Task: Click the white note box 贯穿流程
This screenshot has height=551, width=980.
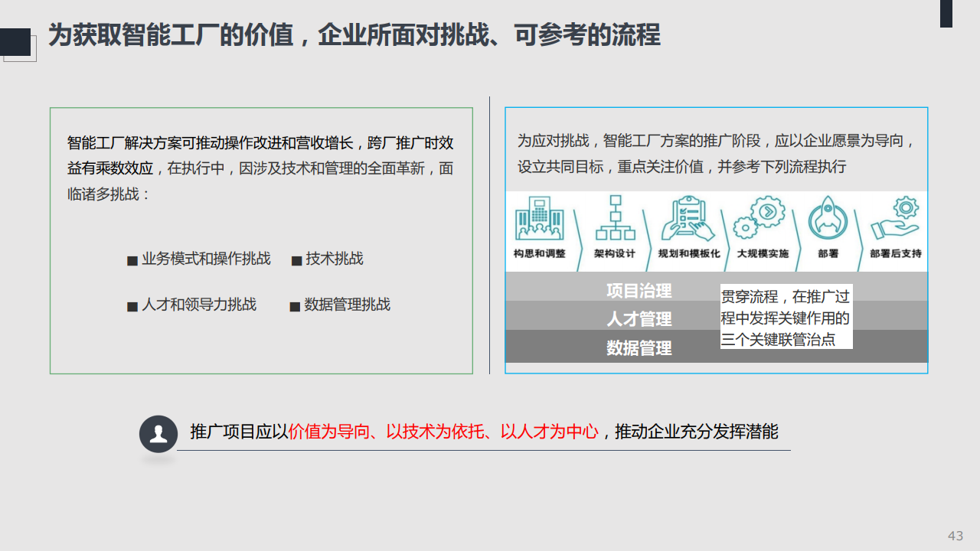Action: tap(786, 318)
